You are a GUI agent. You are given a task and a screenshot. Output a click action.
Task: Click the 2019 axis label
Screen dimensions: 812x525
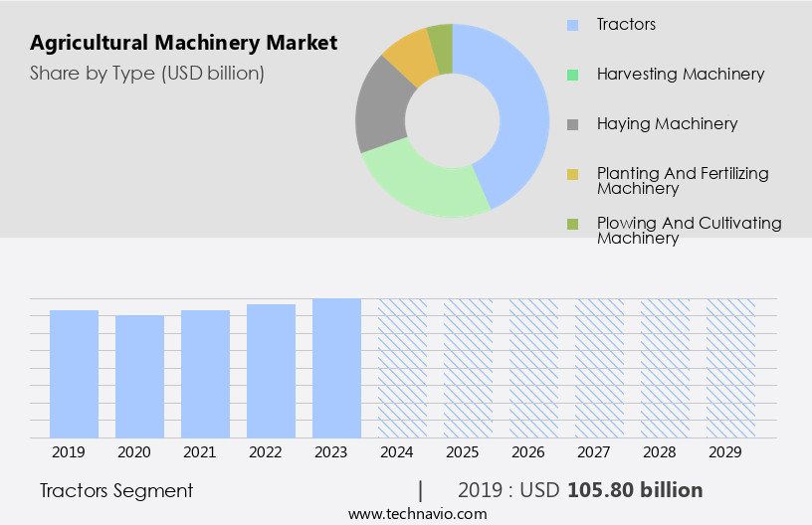[x=69, y=452]
